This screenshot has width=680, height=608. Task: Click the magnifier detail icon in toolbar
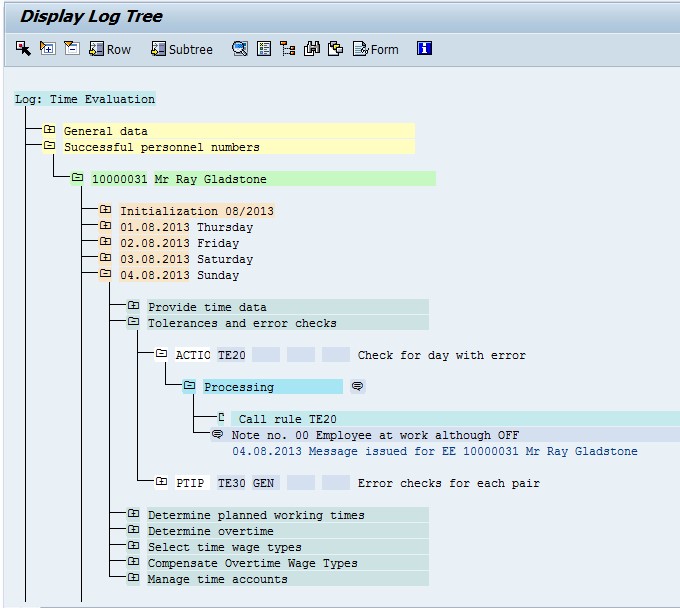(x=240, y=48)
